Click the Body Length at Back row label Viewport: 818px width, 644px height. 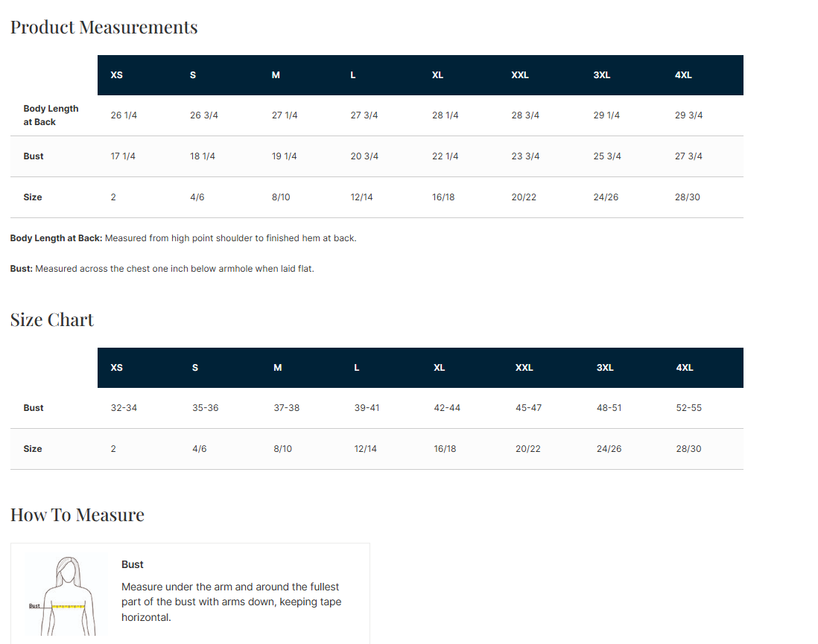(51, 115)
